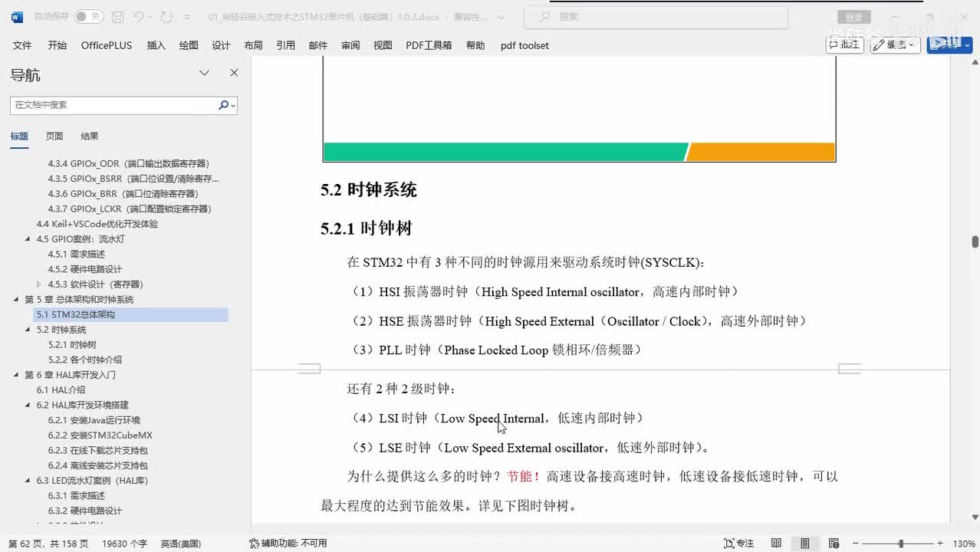
Task: Click the blue 共享 share button
Action: [x=949, y=45]
